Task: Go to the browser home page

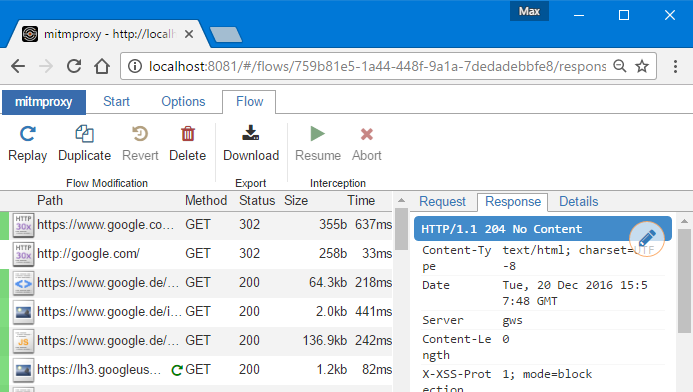Action: click(102, 66)
